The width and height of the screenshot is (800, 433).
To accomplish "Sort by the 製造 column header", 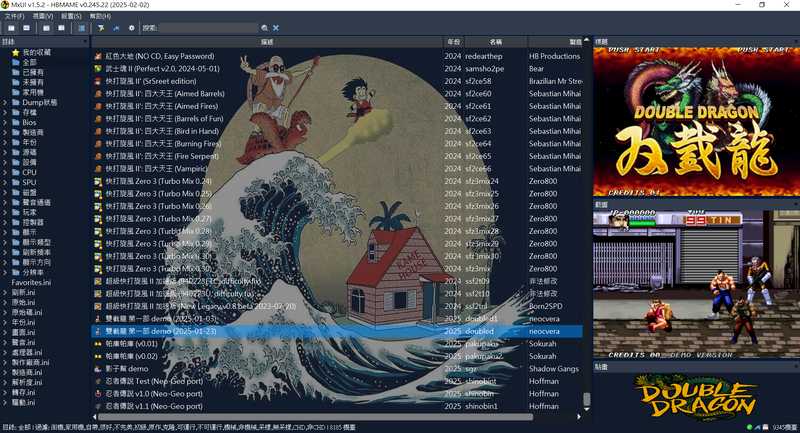I will (555, 42).
